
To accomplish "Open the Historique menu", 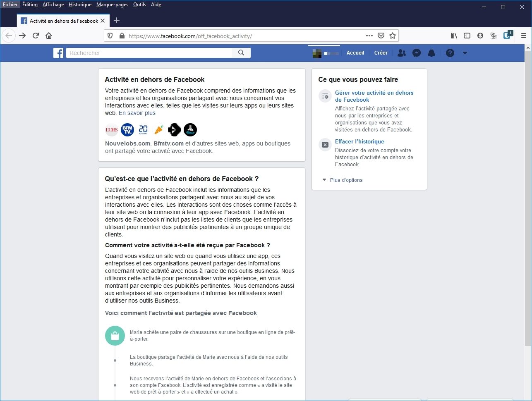I will [x=80, y=5].
